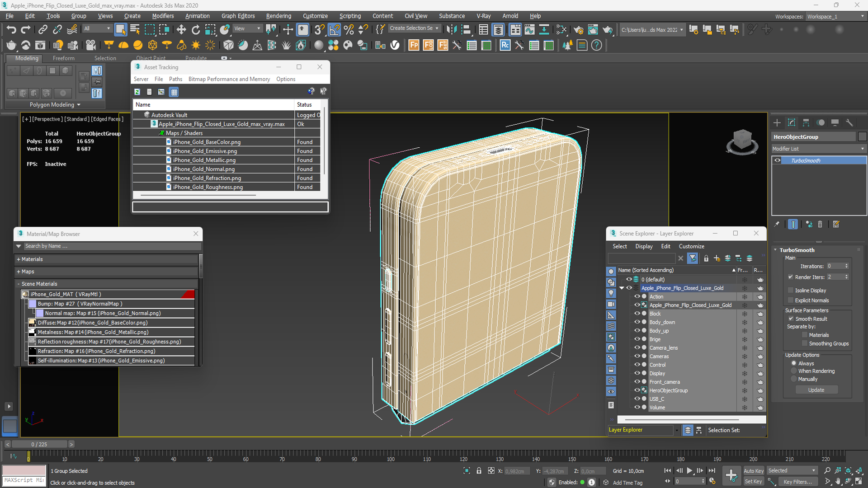The height and width of the screenshot is (488, 868).
Task: Toggle visibility of USB_C object
Action: click(x=637, y=399)
